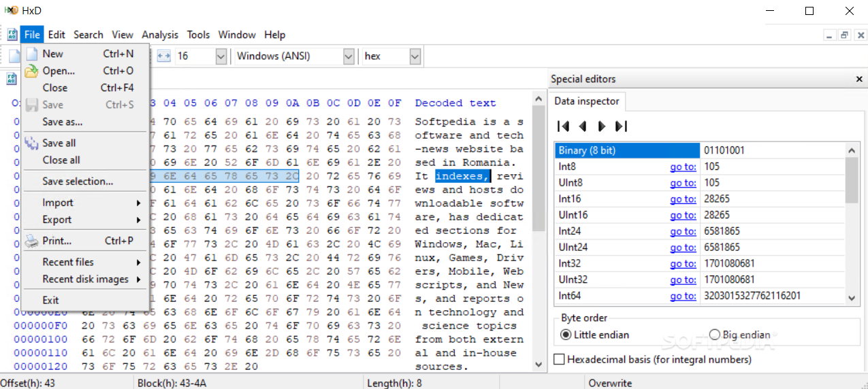Click go to link for UInt32
Viewport: 868px width, 389px height.
click(683, 280)
